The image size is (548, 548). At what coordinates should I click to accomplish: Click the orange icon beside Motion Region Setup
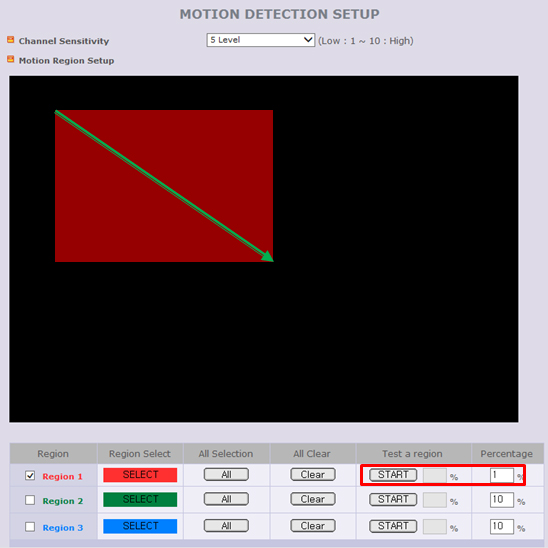(10, 59)
